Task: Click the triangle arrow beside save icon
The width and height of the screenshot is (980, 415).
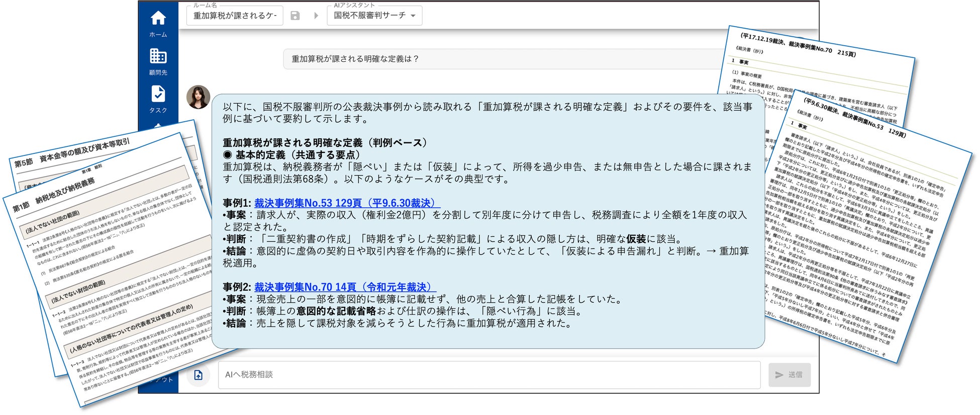Action: [316, 16]
